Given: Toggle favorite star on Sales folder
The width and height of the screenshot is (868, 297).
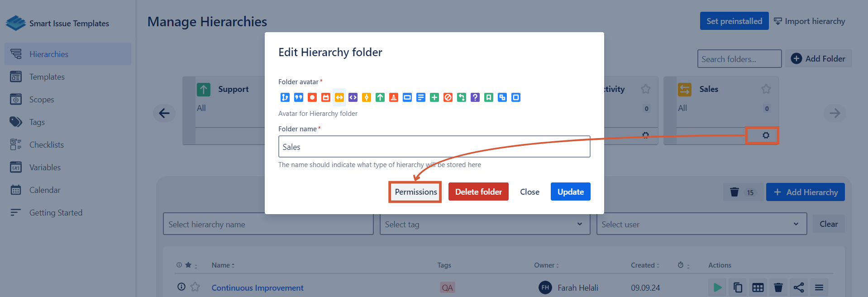Looking at the screenshot, I should click(766, 89).
